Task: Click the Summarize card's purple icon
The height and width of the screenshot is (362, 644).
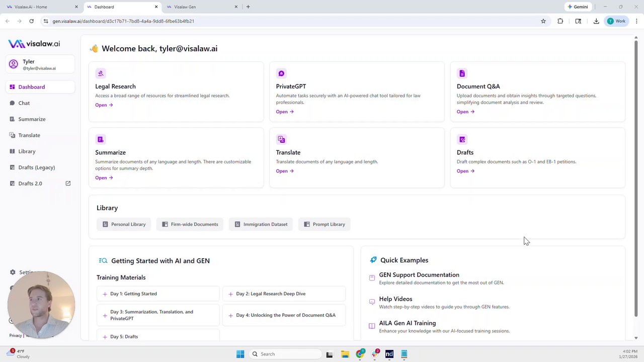Action: 101,139
